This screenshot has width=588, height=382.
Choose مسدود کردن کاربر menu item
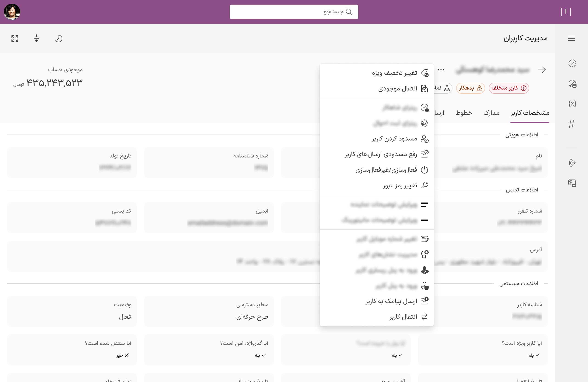[376, 139]
